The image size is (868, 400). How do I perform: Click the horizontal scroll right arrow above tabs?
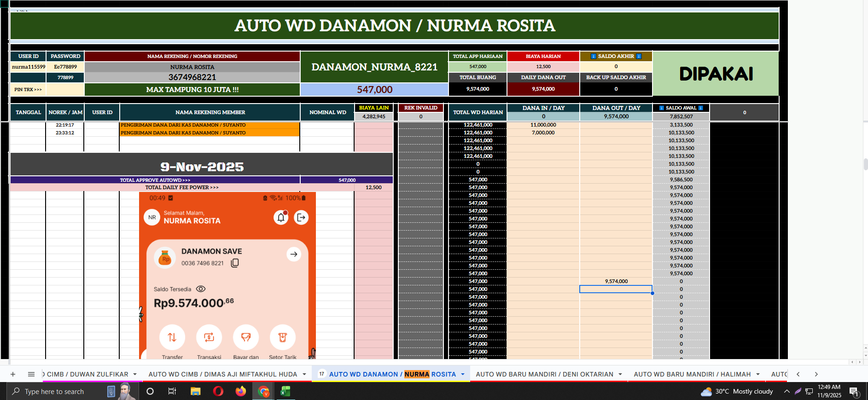(859, 362)
